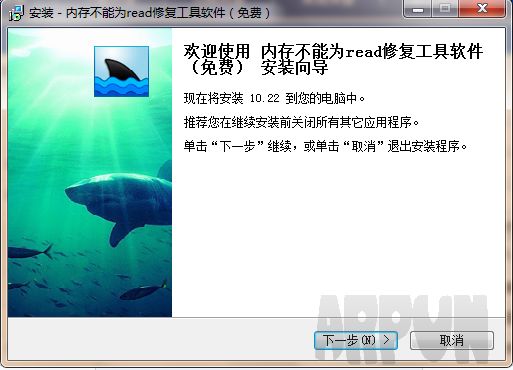The width and height of the screenshot is (513, 370).
Task: Click the disabled maximize window button
Action: 445,9
